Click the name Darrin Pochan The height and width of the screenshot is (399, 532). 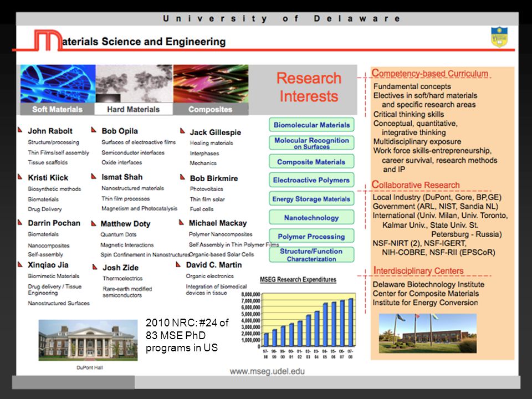coord(54,223)
